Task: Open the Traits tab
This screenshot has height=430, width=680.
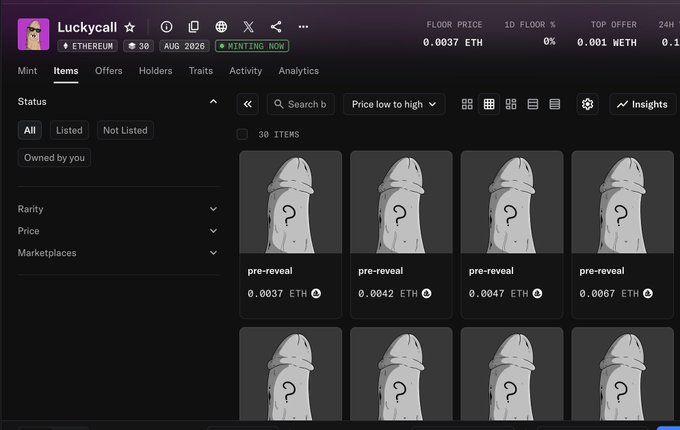Action: pos(200,71)
